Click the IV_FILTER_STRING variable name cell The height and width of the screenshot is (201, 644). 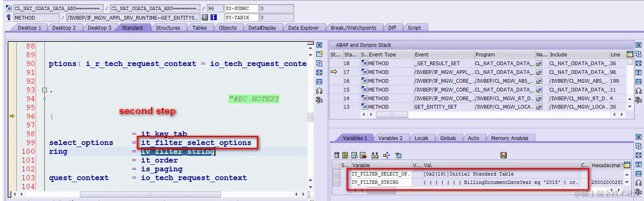381,182
